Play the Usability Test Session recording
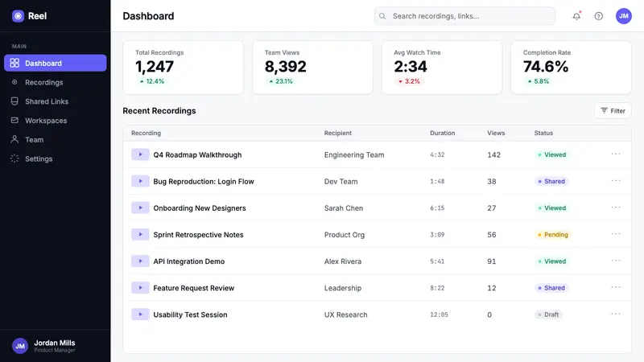 140,315
